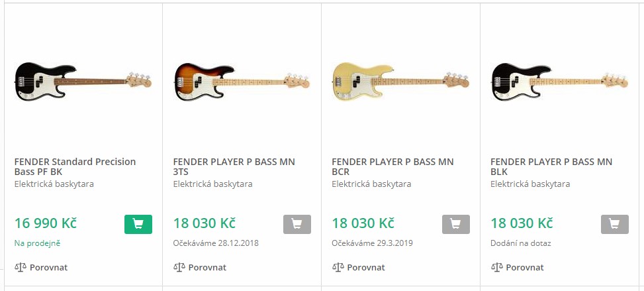The image size is (644, 291).
Task: Open FENDER PLAYER P BASS MN 3TS title
Action: click(x=234, y=166)
